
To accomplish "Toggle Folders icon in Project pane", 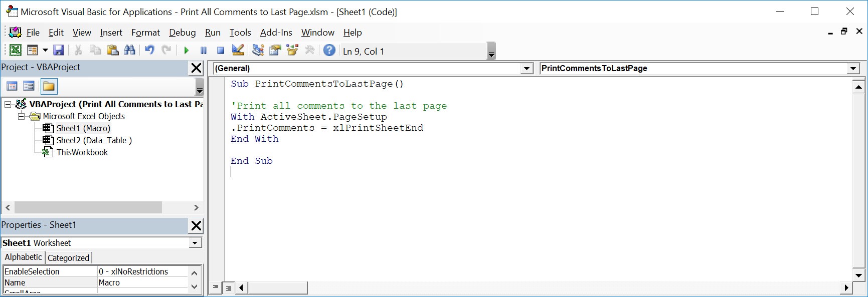I will [x=49, y=86].
